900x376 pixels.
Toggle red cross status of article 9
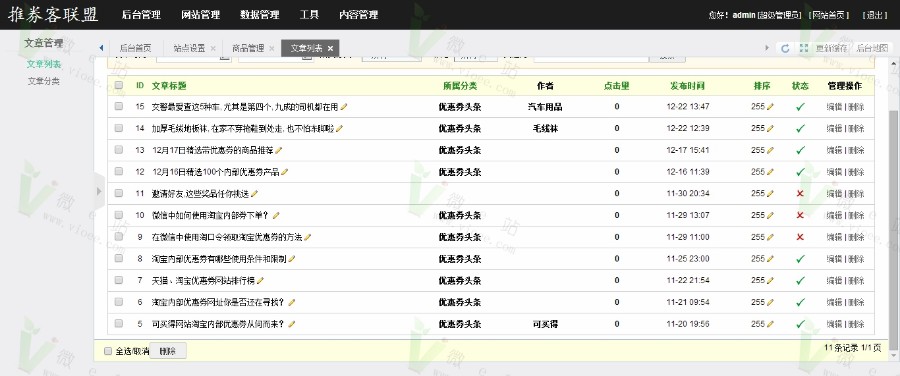[x=800, y=237]
